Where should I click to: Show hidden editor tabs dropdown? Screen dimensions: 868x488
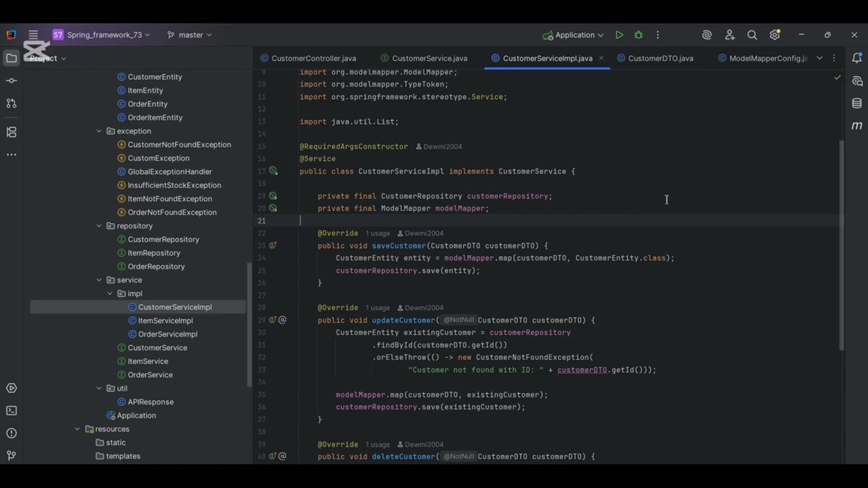point(819,58)
